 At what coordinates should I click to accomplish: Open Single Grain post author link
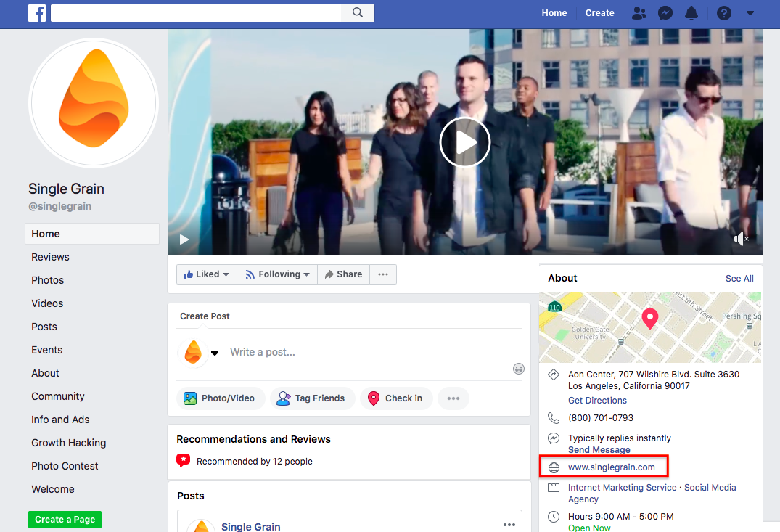(x=251, y=526)
